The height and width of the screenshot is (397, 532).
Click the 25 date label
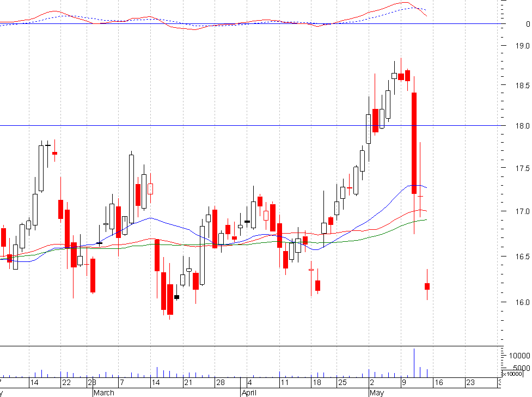click(x=343, y=383)
